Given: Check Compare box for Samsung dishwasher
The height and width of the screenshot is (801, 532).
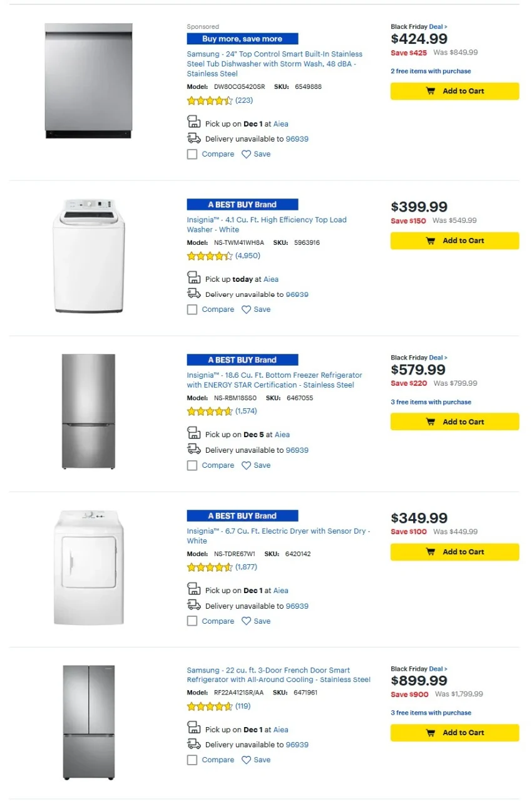Looking at the screenshot, I should 192,154.
